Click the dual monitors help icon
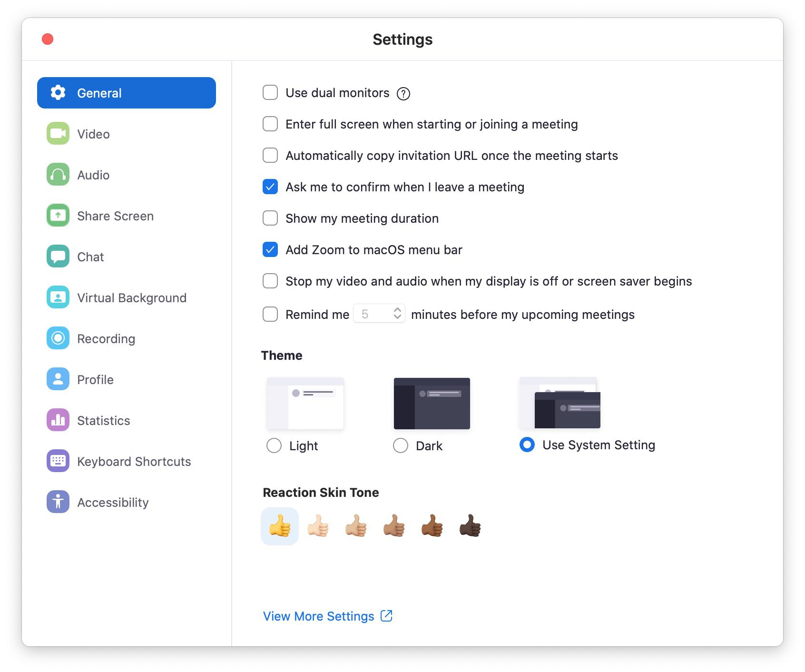The height and width of the screenshot is (672, 805). point(403,94)
